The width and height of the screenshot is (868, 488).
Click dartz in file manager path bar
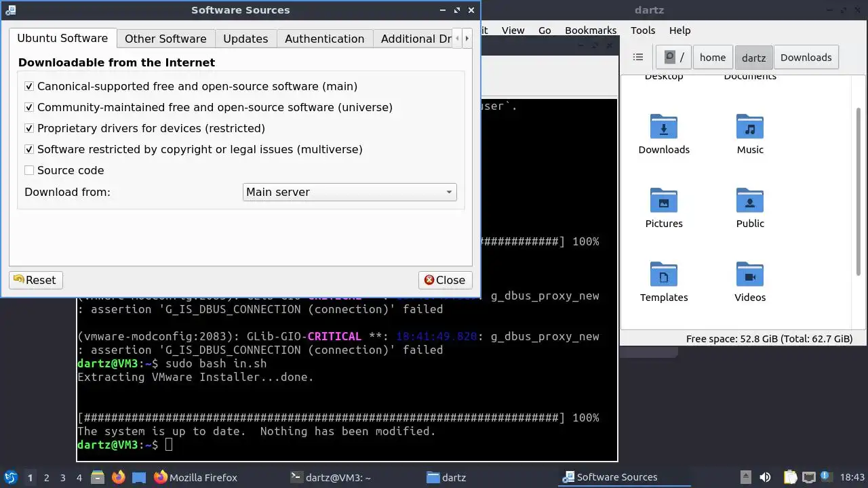[x=753, y=58]
